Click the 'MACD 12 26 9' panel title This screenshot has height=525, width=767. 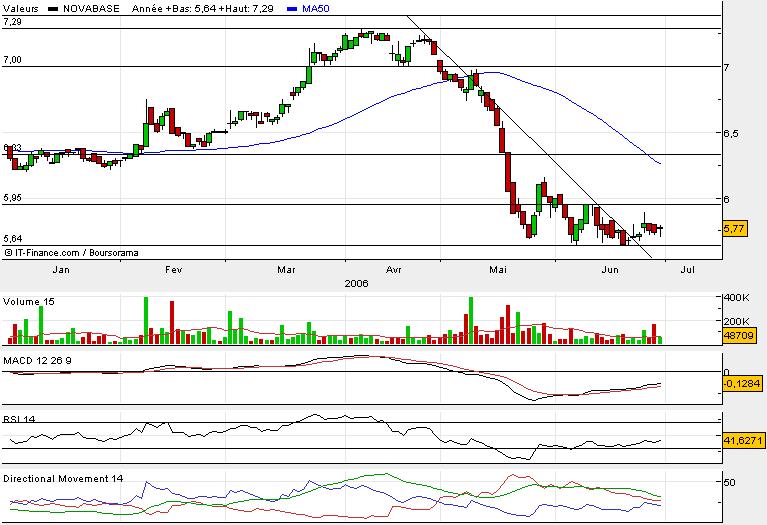tap(37, 361)
